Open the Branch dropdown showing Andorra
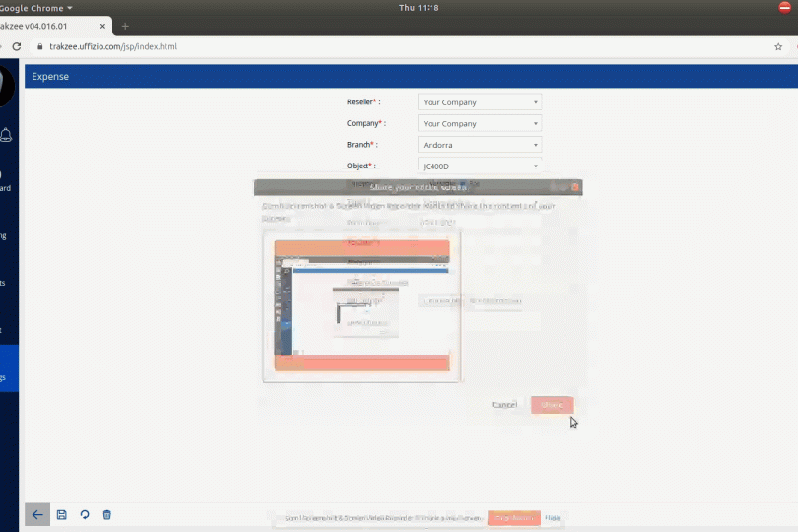Viewport: 798px width, 532px height. click(x=479, y=145)
